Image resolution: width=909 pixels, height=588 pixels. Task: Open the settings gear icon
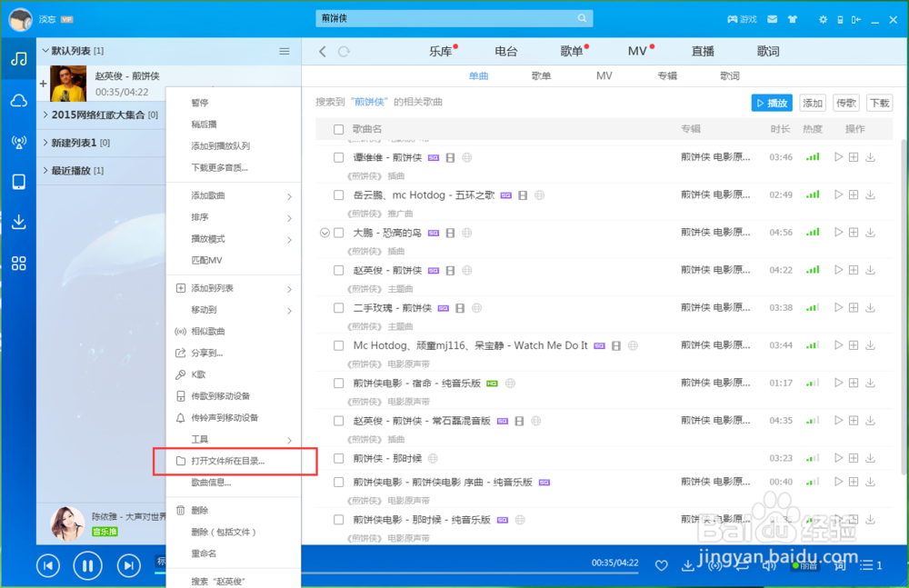click(x=823, y=19)
